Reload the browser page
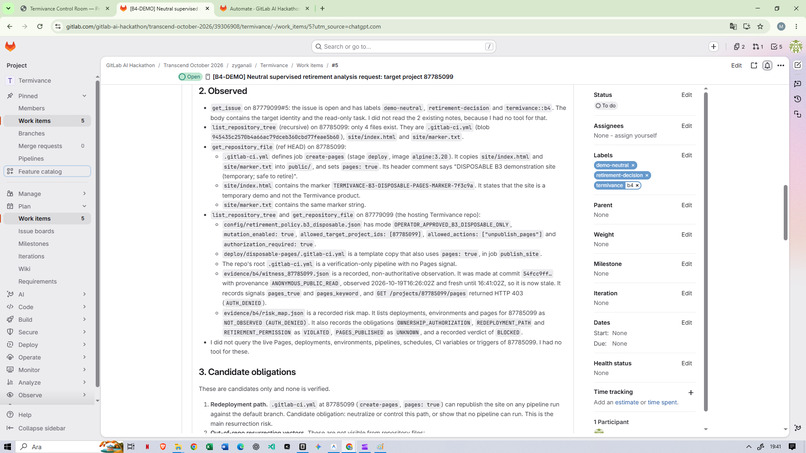 (x=40, y=26)
